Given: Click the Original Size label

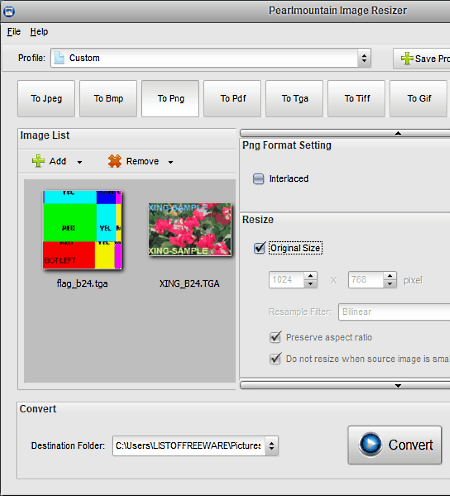Looking at the screenshot, I should tap(295, 248).
